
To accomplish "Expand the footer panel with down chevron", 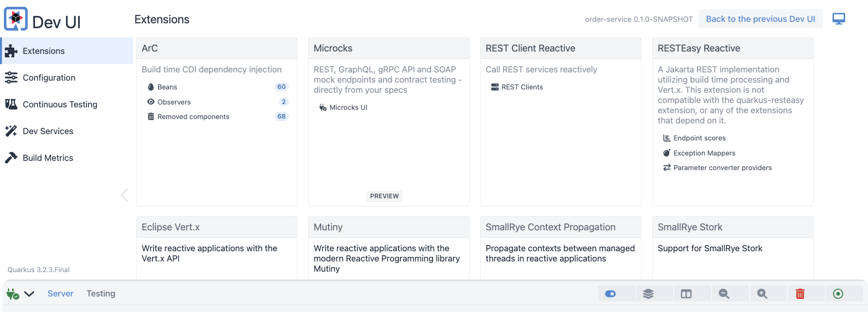I will point(29,294).
